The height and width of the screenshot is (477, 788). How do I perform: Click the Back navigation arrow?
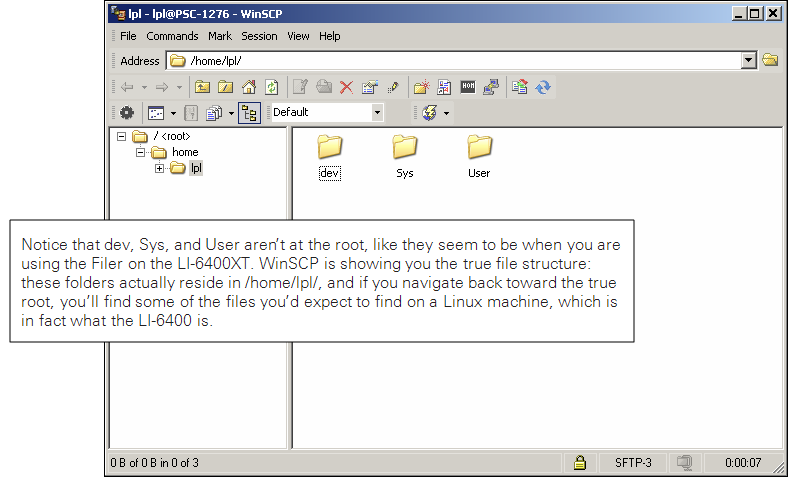tap(127, 87)
